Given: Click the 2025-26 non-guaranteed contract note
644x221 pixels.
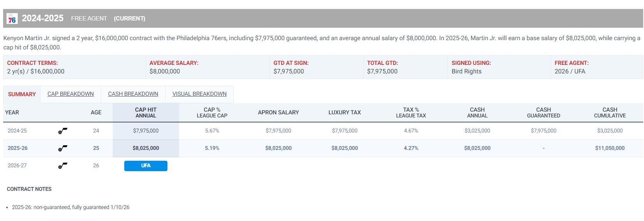Looking at the screenshot, I should [71, 207].
